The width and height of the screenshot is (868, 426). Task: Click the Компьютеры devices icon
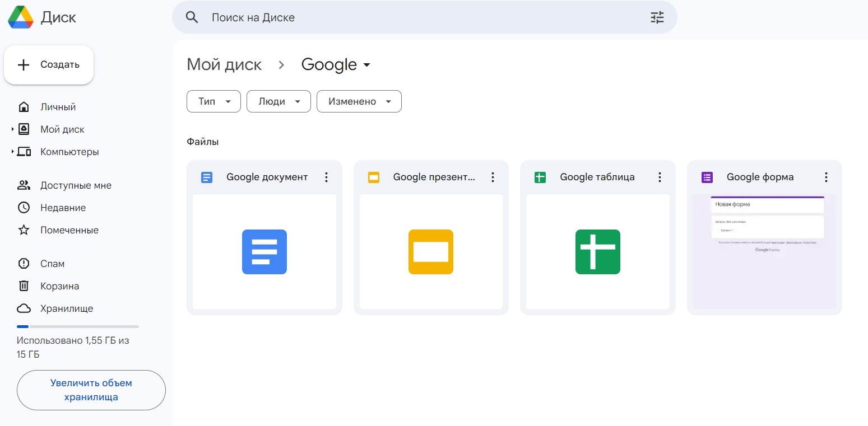point(24,152)
